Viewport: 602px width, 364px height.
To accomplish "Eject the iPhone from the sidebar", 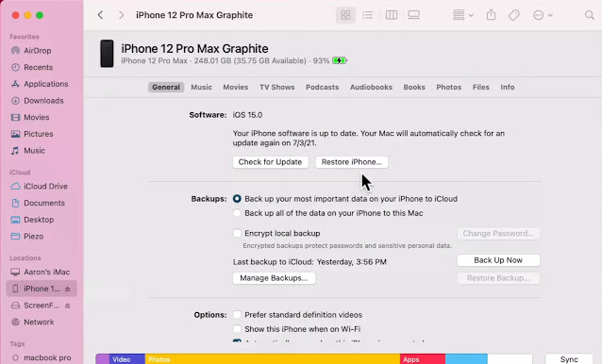I will (x=68, y=289).
